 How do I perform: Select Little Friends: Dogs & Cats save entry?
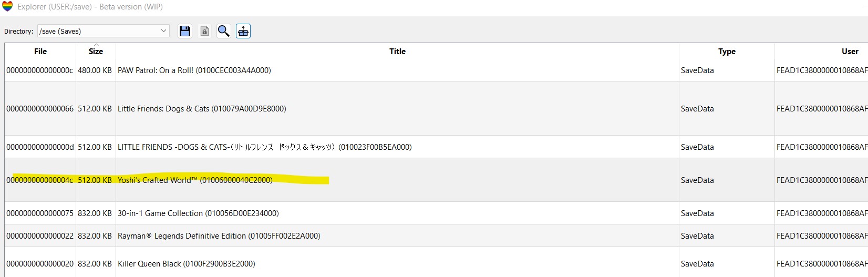point(436,108)
